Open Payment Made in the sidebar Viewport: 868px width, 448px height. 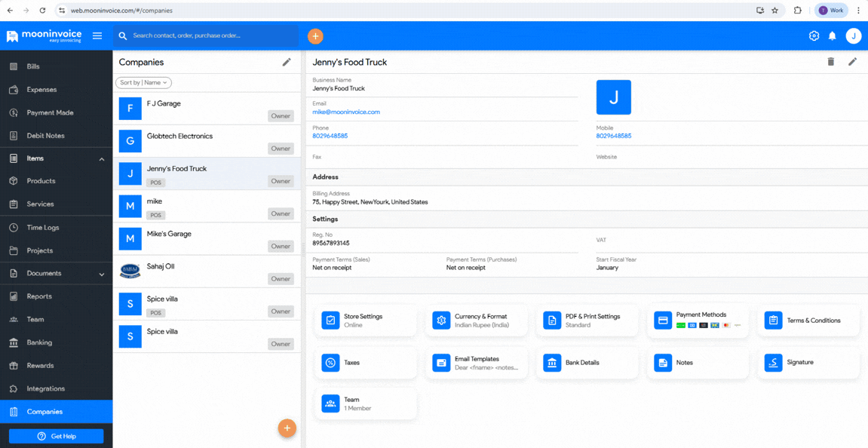coord(56,112)
